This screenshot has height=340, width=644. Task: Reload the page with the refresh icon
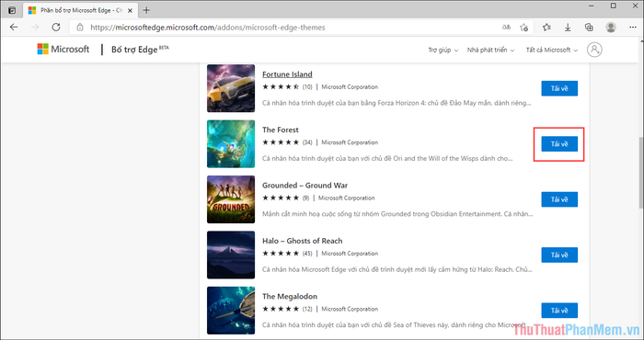(56, 28)
